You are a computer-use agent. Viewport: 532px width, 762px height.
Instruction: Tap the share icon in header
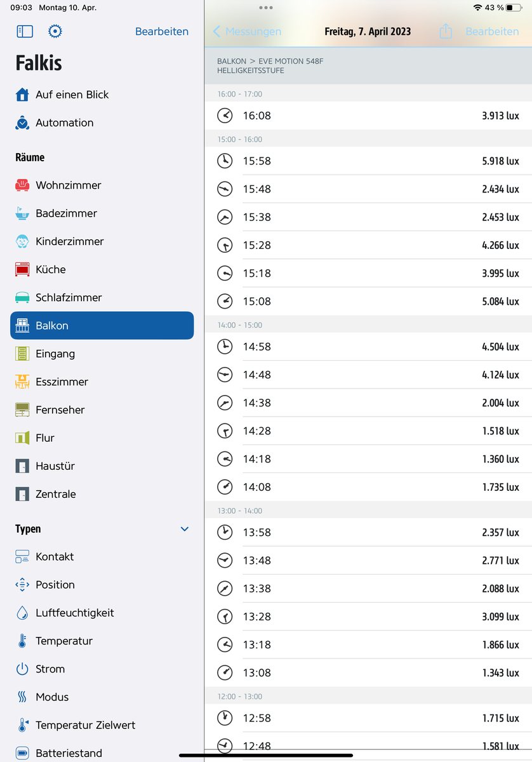tap(446, 31)
